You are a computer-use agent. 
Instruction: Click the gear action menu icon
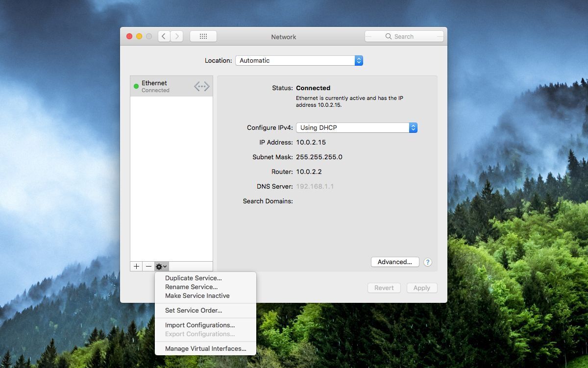pyautogui.click(x=161, y=266)
